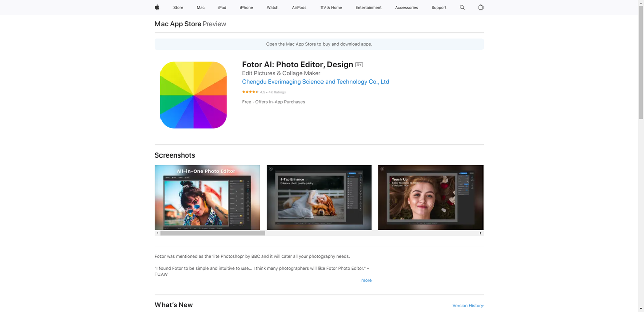
Task: Open the Entertainment menu item
Action: pos(368,8)
